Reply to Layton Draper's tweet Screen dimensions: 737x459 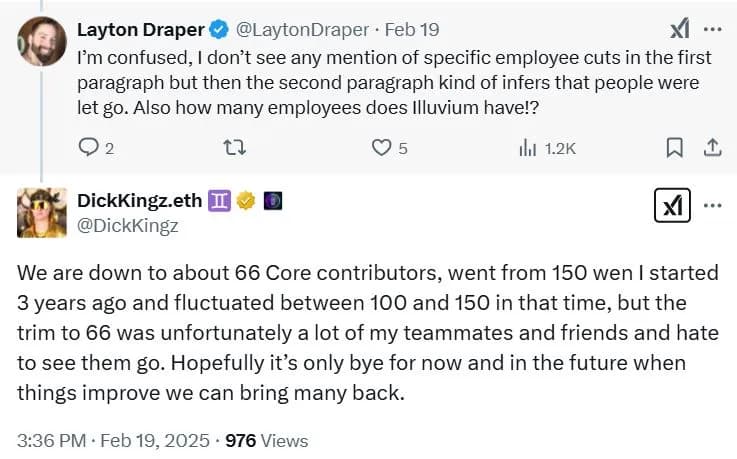click(x=89, y=148)
